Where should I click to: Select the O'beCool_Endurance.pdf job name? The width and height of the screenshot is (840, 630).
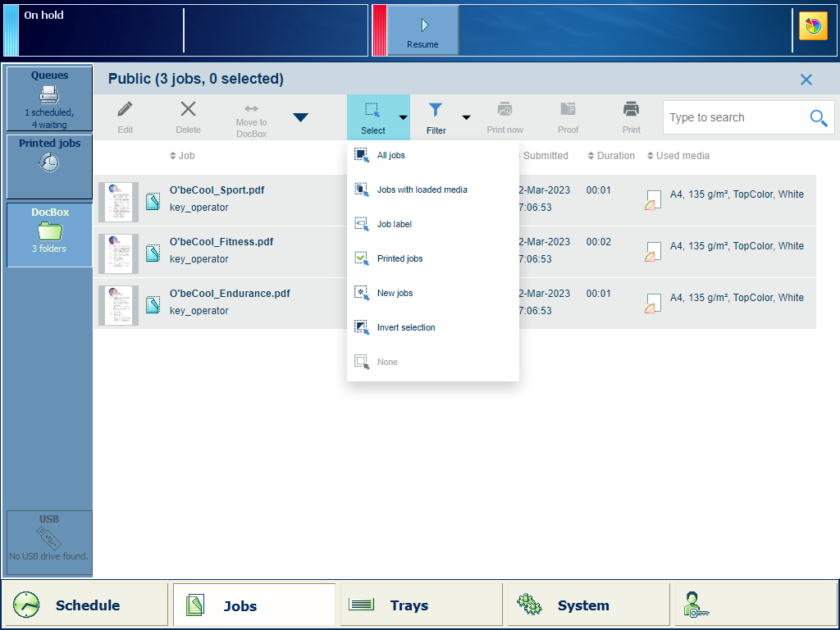[230, 294]
